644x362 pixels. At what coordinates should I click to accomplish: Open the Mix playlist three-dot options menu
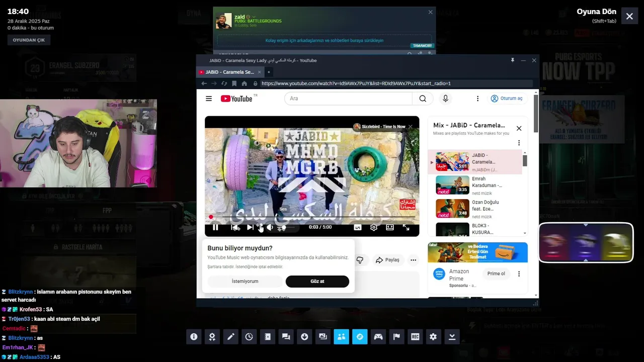519,143
